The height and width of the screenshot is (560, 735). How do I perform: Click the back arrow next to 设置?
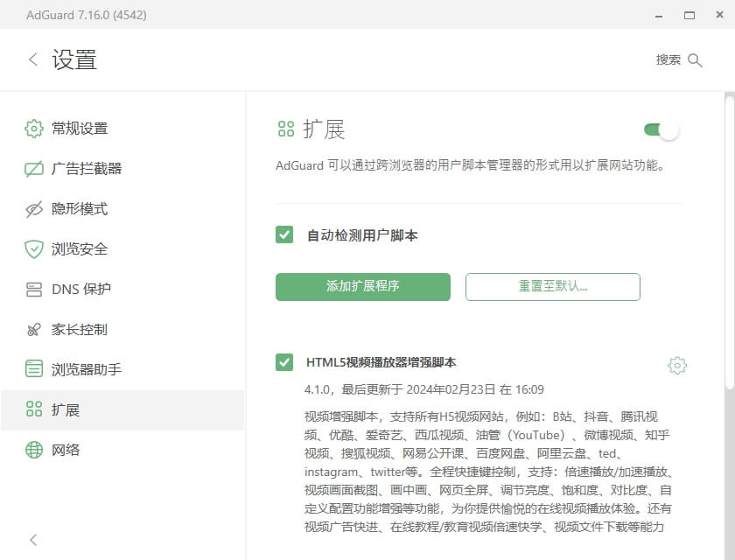coord(33,59)
